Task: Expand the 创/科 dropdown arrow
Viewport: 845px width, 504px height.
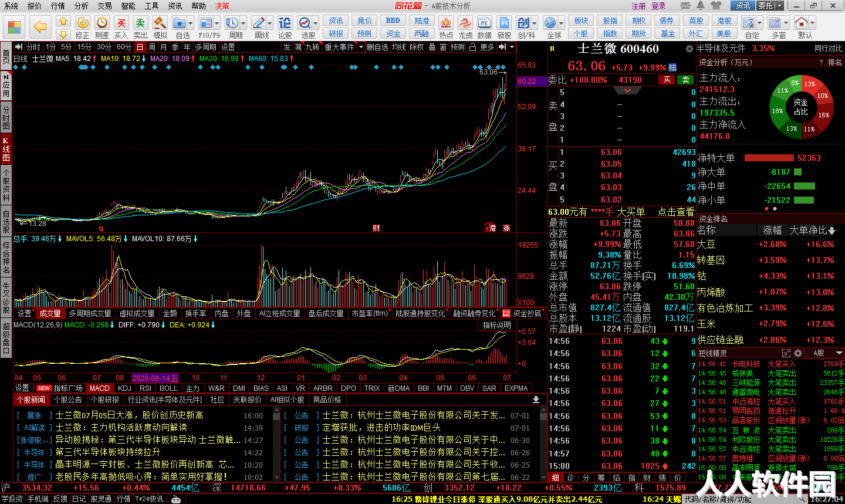Action: (534, 23)
